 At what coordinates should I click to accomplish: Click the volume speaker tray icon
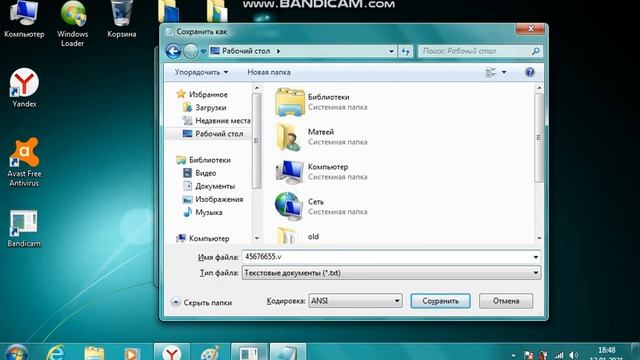tap(573, 355)
